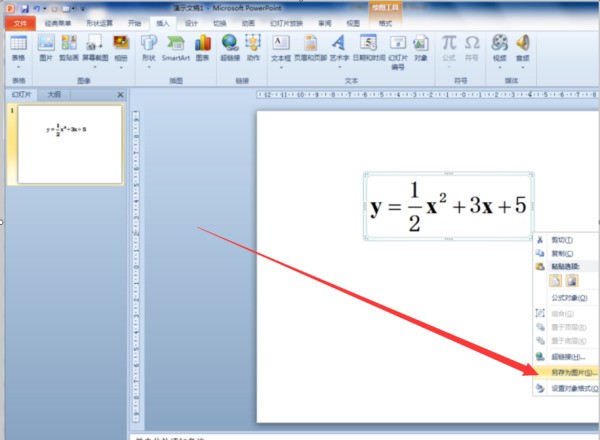Switch to the 大纲 outline pane tab
Viewport: 600px width, 440px height.
pos(53,94)
